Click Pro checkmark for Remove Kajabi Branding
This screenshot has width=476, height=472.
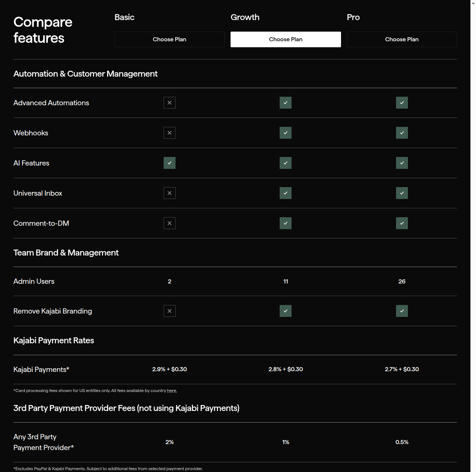tap(402, 311)
